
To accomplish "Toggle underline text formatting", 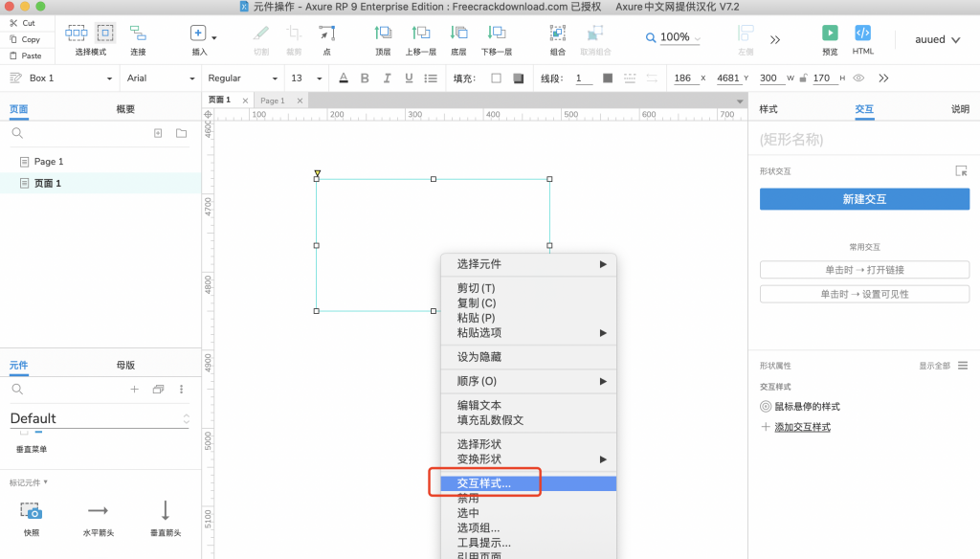I will click(x=409, y=78).
